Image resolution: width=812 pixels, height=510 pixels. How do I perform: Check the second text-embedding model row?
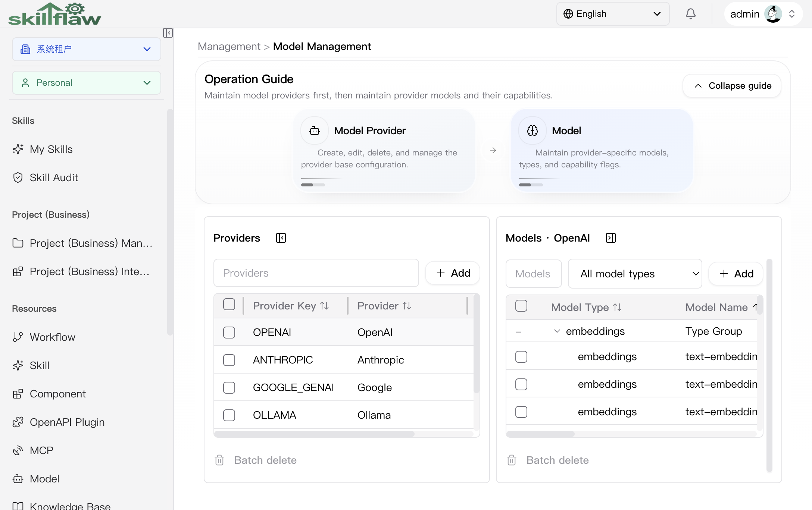[x=521, y=384]
